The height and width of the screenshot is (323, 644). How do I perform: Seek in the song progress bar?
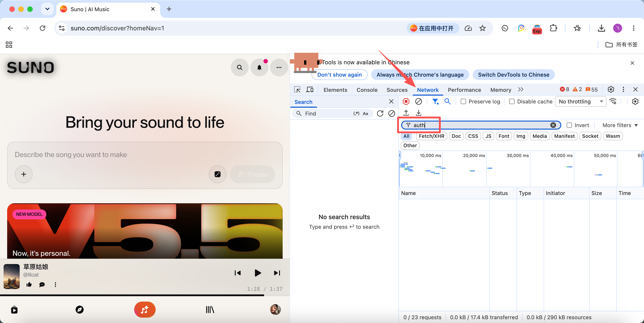(145, 295)
